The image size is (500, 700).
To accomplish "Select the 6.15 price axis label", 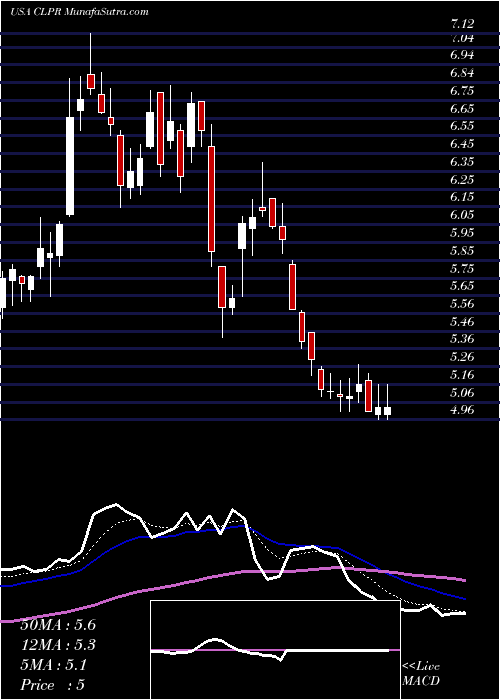I will click(462, 197).
